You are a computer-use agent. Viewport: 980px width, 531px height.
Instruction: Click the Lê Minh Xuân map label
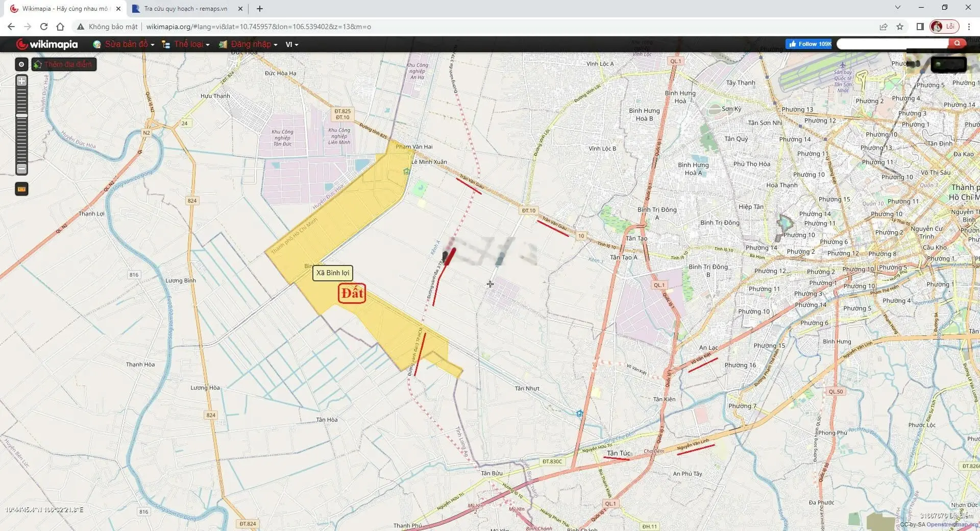[429, 162]
